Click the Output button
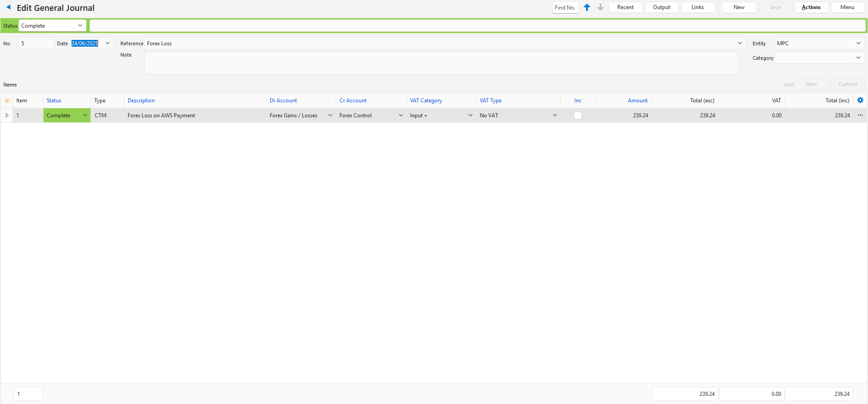868x404 pixels. coord(661,7)
